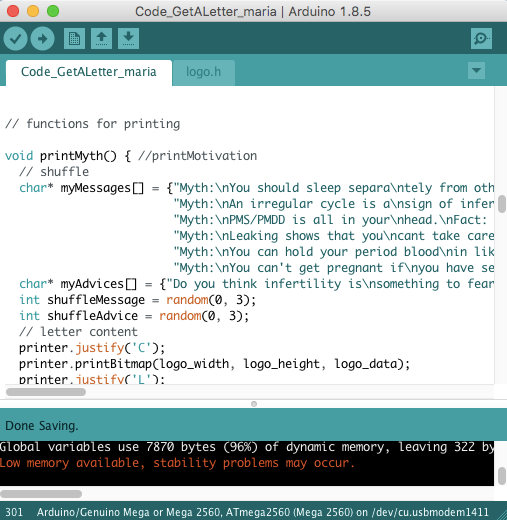The width and height of the screenshot is (507, 520).
Task: Open a sketch with the up-arrow icon
Action: pos(101,38)
